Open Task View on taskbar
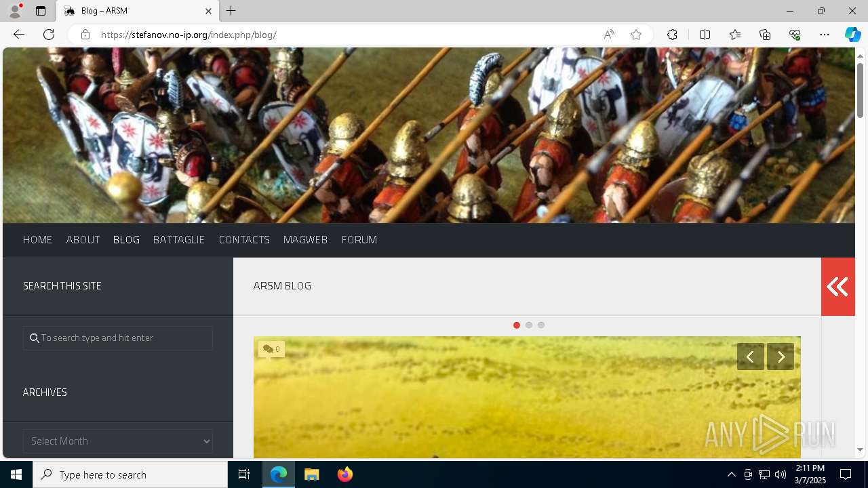 point(244,474)
